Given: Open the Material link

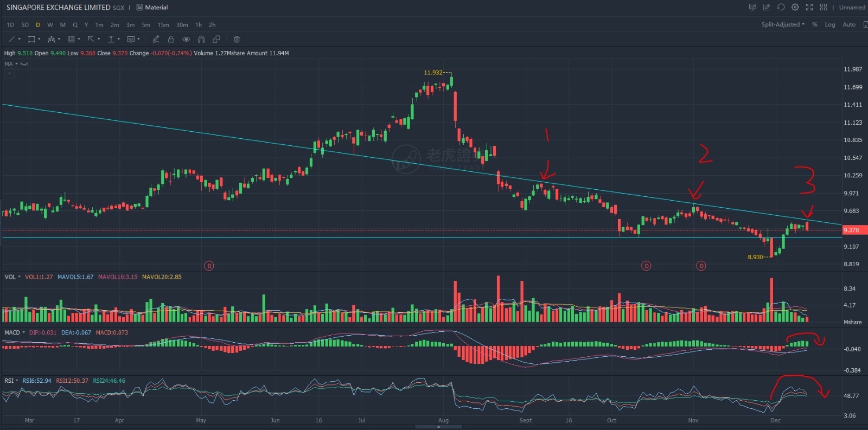Looking at the screenshot, I should pyautogui.click(x=156, y=8).
